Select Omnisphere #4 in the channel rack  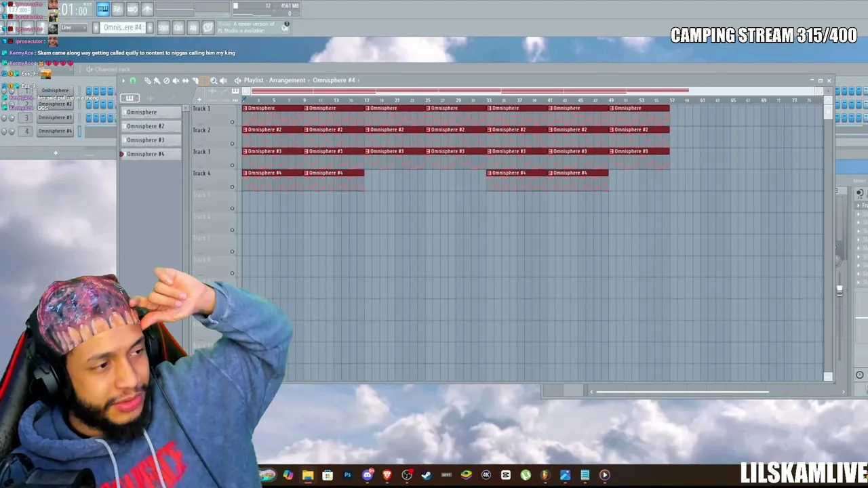point(55,131)
